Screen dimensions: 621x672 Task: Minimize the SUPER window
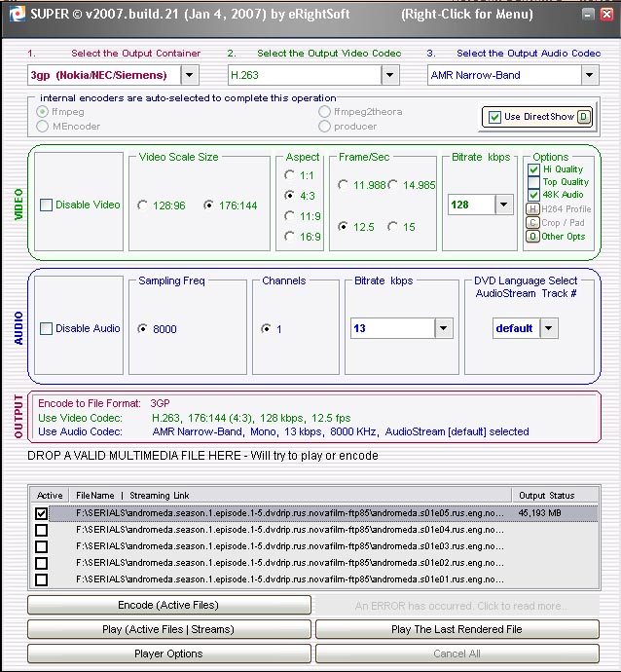tap(589, 15)
